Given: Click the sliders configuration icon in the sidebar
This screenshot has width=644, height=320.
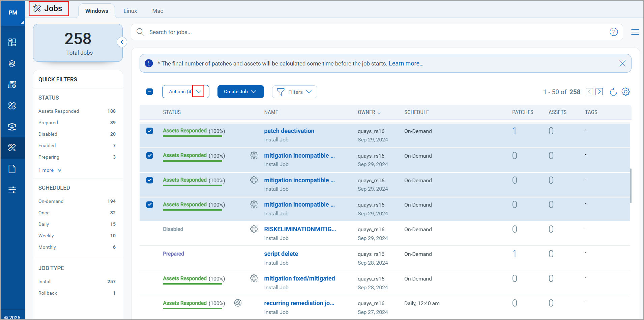Looking at the screenshot, I should click(12, 190).
